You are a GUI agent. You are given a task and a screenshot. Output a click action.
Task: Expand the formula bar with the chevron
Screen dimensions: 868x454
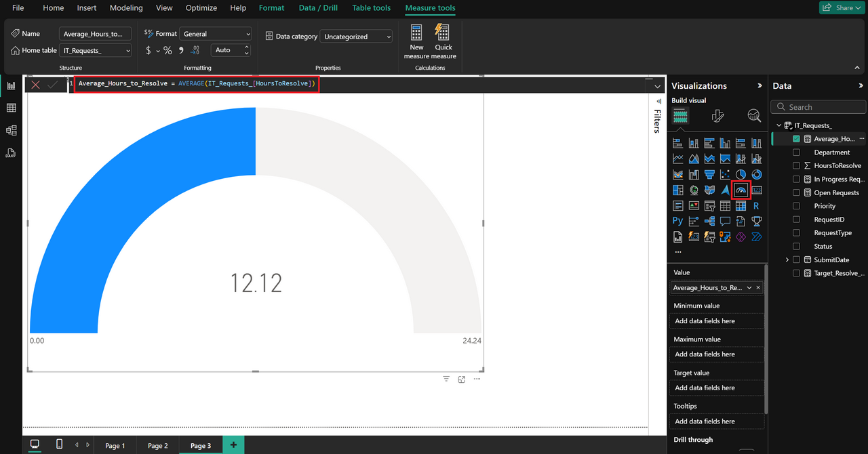[x=657, y=86]
